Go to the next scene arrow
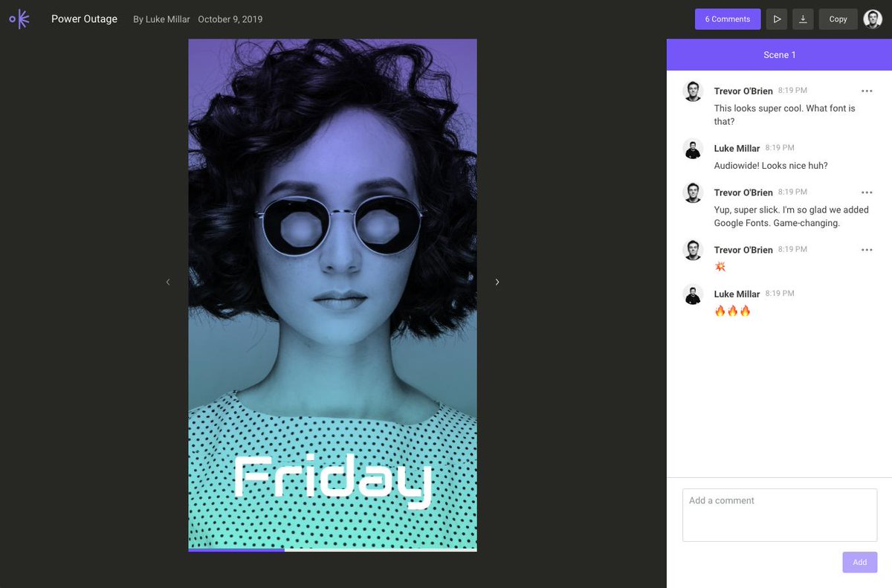This screenshot has width=892, height=588. pyautogui.click(x=497, y=282)
